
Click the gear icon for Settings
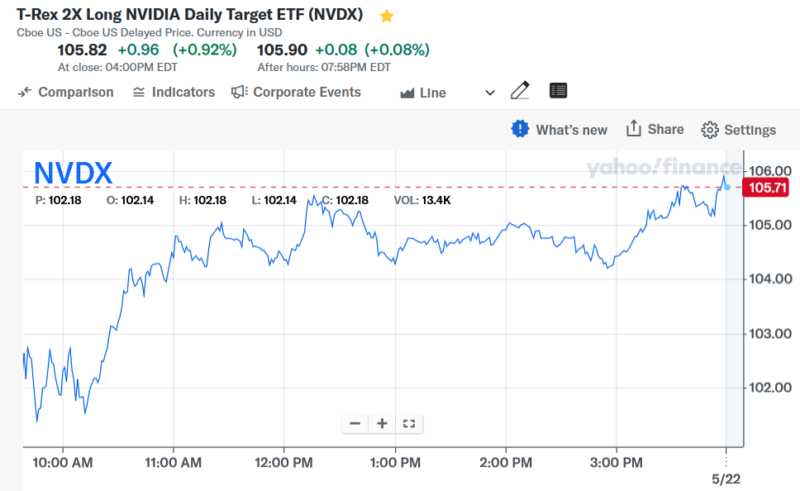click(x=710, y=130)
